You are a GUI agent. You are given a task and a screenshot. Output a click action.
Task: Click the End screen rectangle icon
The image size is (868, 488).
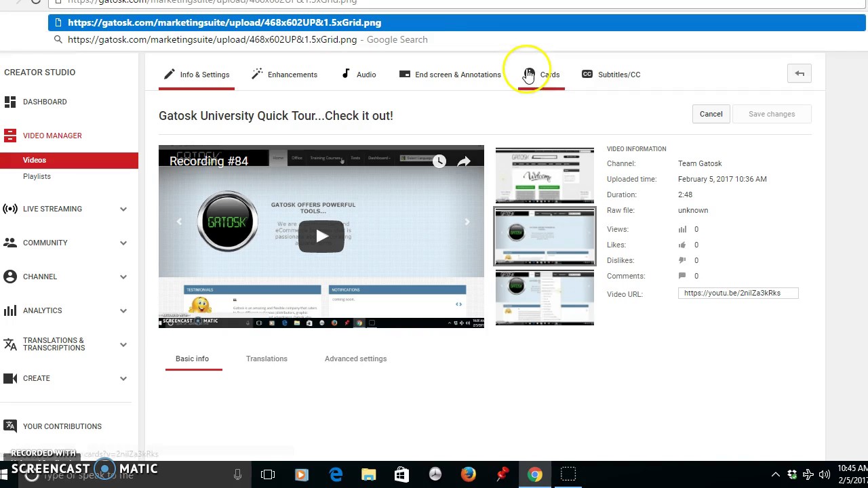tap(405, 74)
